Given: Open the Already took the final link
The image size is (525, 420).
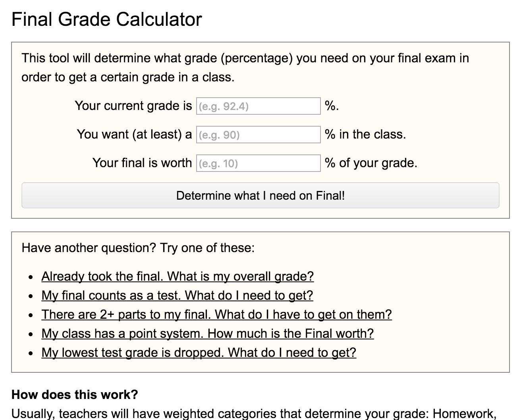Looking at the screenshot, I should pyautogui.click(x=178, y=276).
